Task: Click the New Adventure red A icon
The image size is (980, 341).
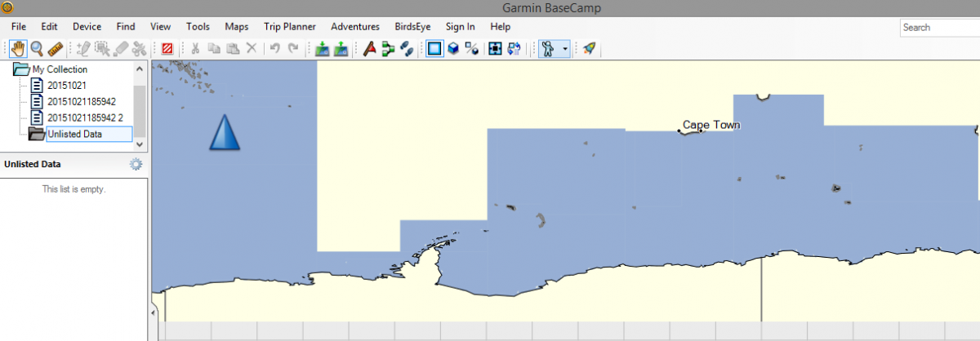Action: [x=369, y=48]
